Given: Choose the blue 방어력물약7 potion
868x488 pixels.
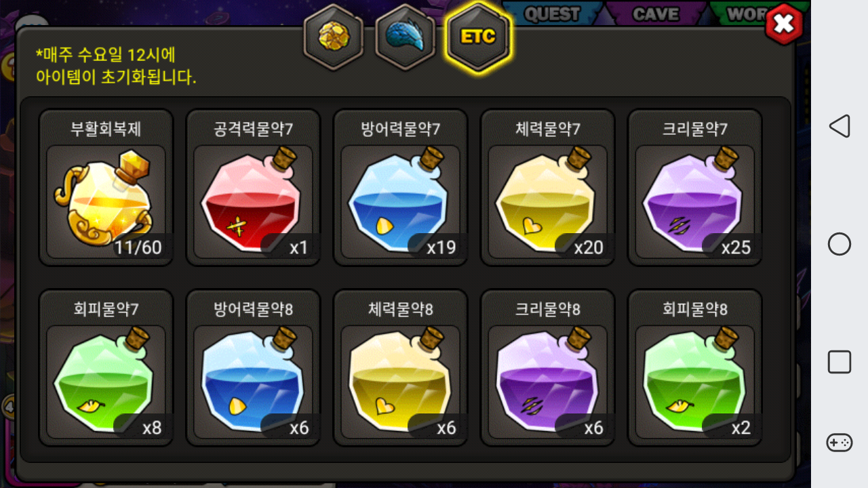Looking at the screenshot, I should coord(400,188).
